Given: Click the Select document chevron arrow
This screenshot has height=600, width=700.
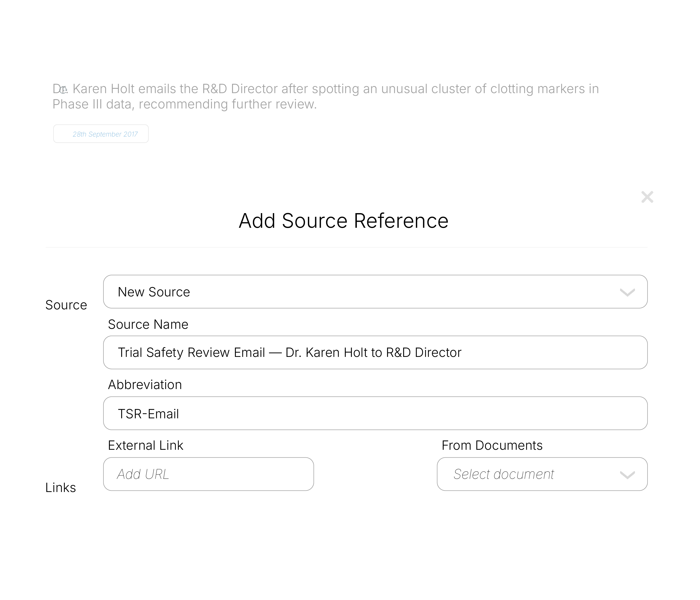Looking at the screenshot, I should point(627,475).
